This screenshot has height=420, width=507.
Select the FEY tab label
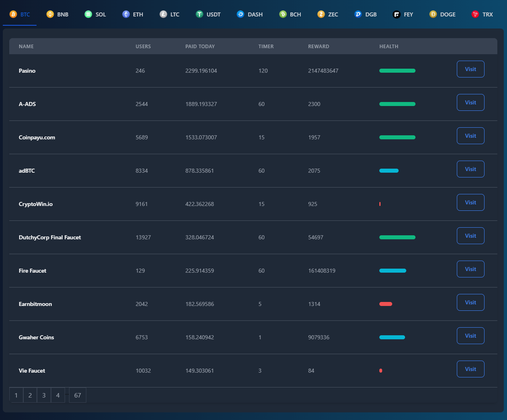[408, 14]
